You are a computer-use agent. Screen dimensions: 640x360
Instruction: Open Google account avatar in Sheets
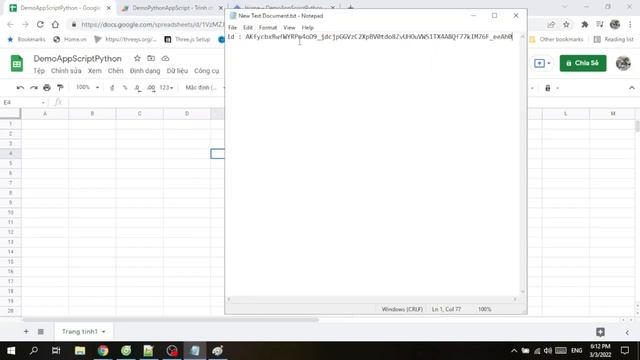click(623, 63)
